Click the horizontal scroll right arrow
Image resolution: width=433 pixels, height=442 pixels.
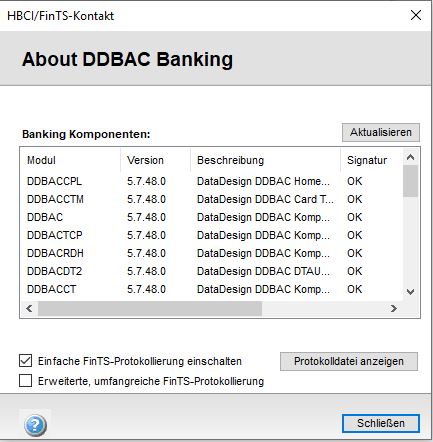click(394, 308)
